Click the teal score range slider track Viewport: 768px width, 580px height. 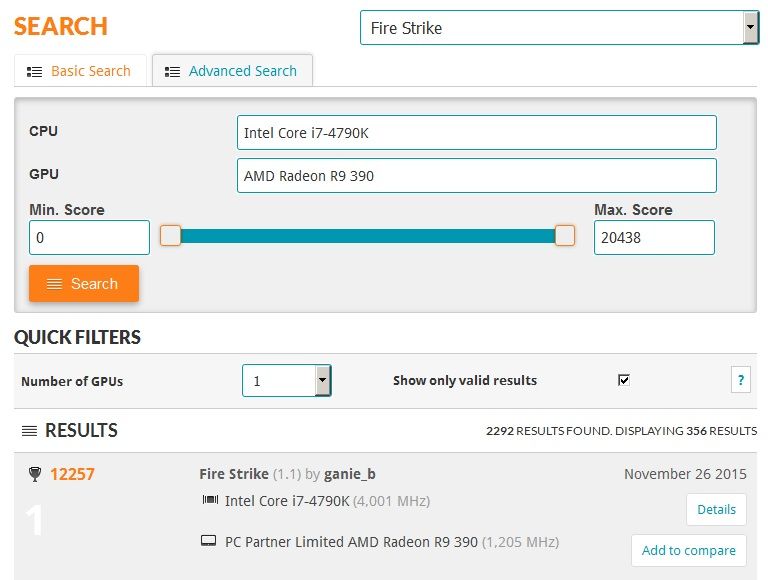click(367, 236)
